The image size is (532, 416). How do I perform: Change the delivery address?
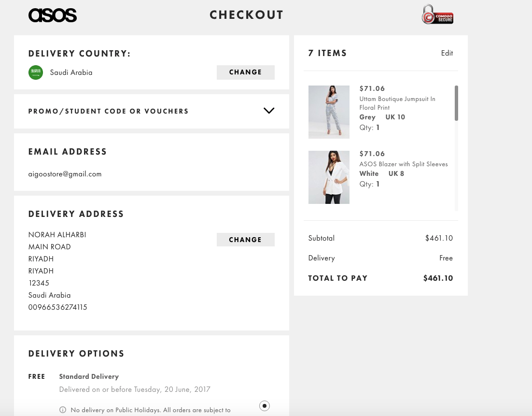pos(245,240)
